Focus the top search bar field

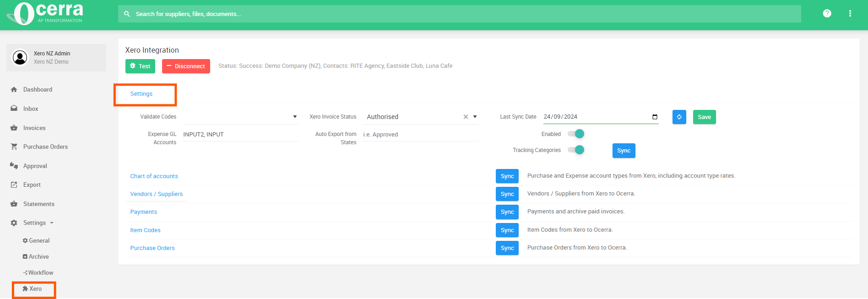pyautogui.click(x=460, y=14)
